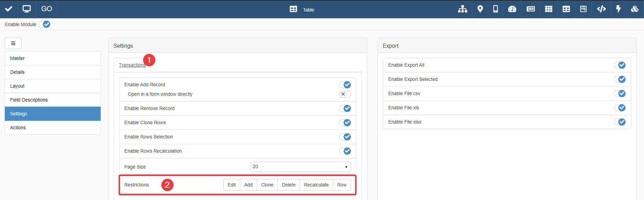Open the Field Descriptions menu item
The image size is (644, 200).
29,100
